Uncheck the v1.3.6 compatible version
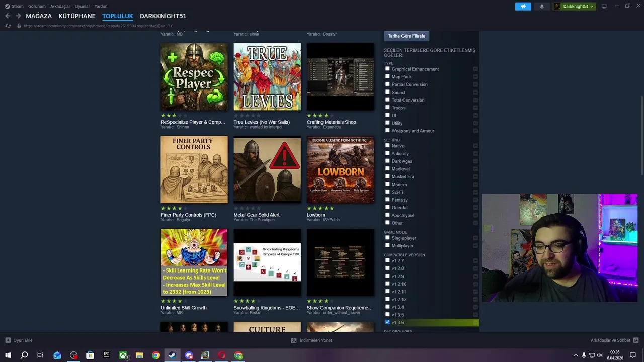Viewport: 644px width, 362px height. (x=387, y=322)
